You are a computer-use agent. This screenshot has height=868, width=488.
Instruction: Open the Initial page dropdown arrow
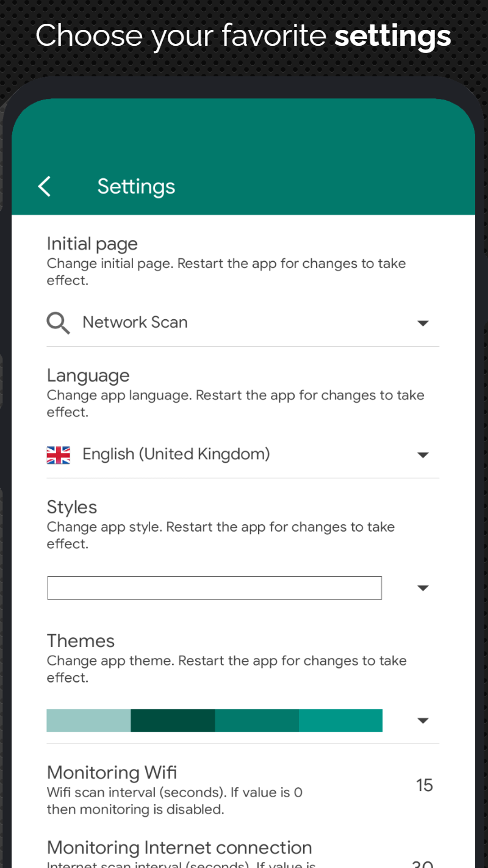[x=423, y=323]
